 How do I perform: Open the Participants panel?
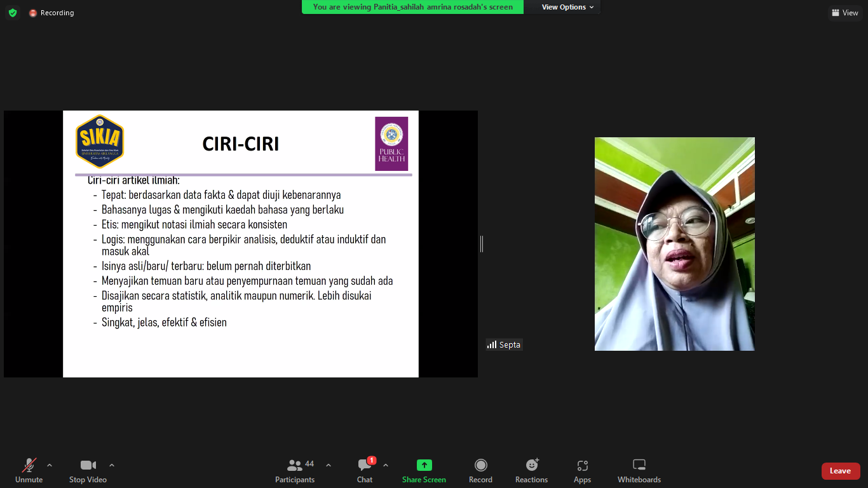pos(295,470)
